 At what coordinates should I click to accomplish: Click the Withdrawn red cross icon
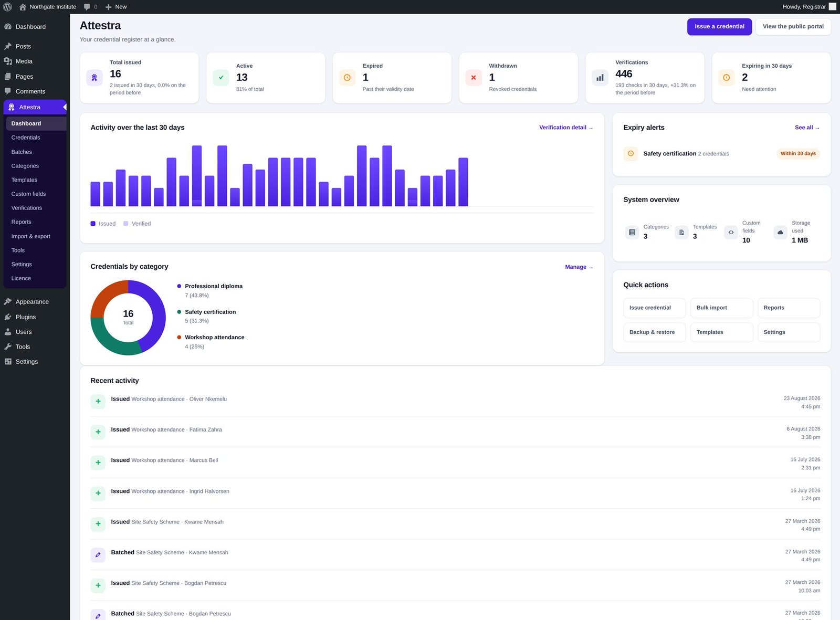(x=474, y=78)
